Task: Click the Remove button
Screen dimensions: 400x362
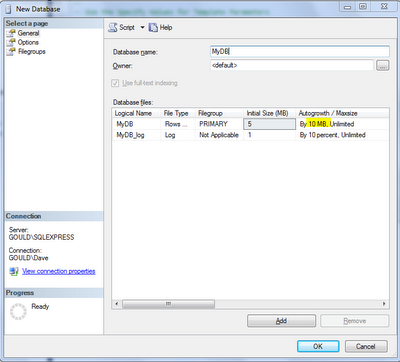Action: pos(355,321)
